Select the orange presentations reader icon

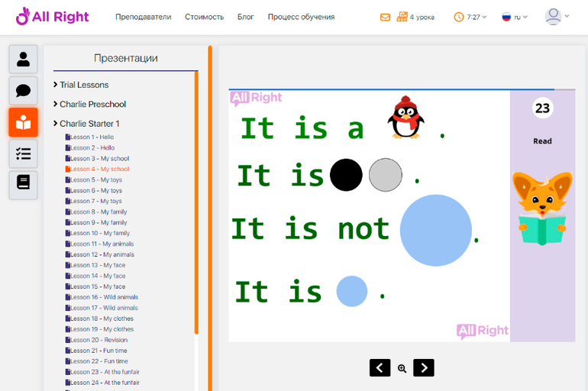click(23, 122)
